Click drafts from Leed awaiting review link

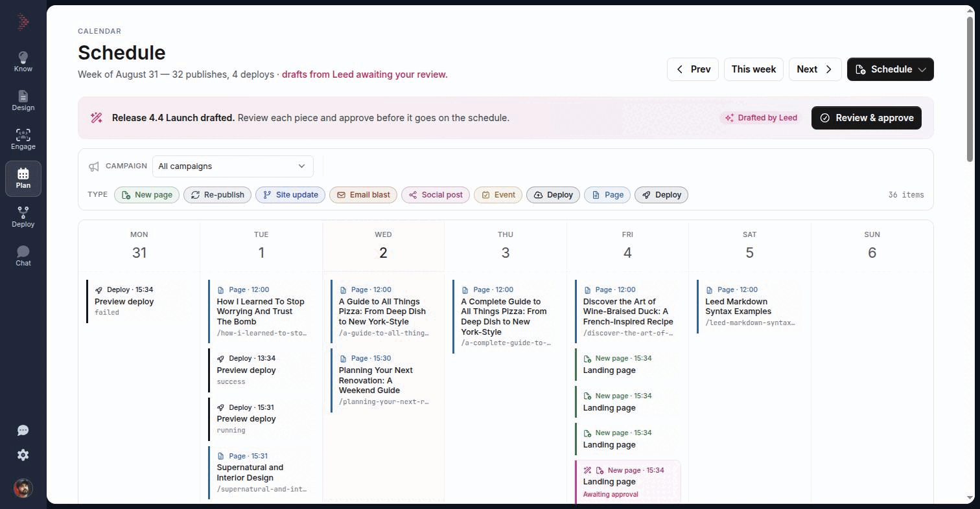(364, 74)
